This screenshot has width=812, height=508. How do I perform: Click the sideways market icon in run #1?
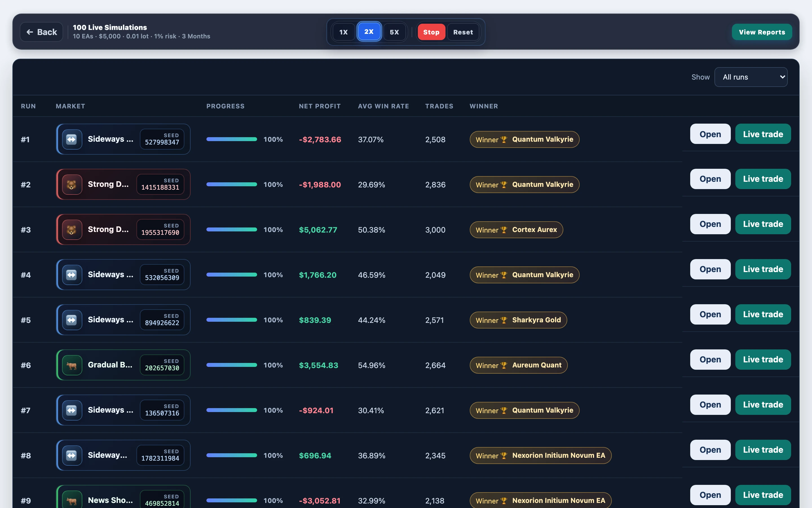[x=72, y=139]
